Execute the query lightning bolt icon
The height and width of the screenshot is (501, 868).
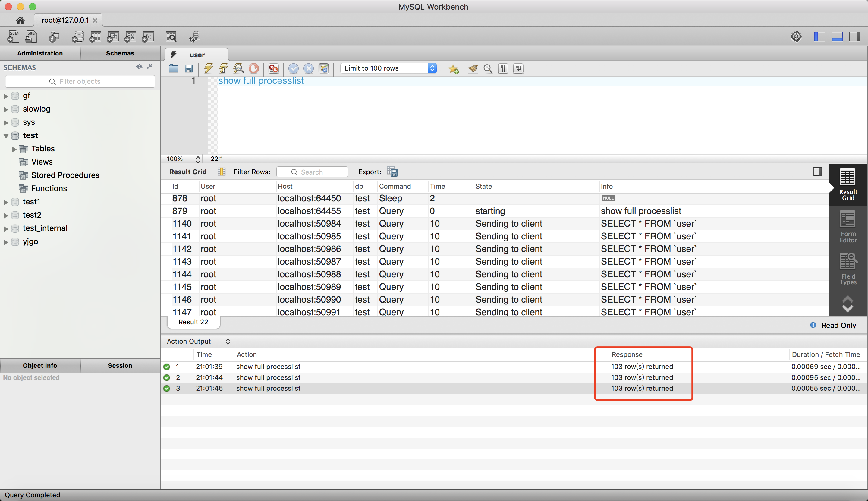[x=208, y=68]
